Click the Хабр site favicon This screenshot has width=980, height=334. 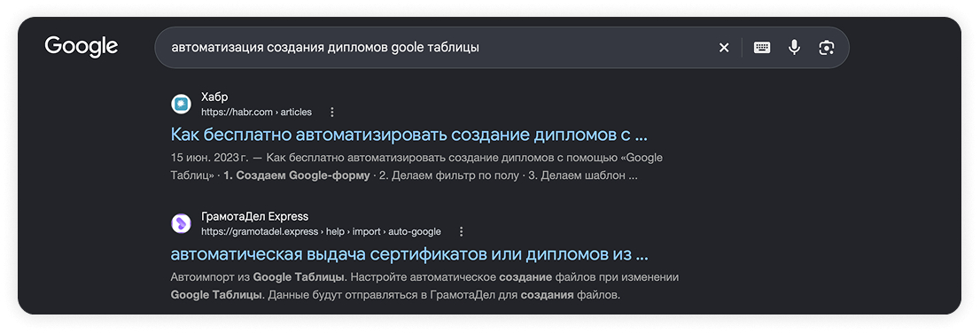(182, 104)
